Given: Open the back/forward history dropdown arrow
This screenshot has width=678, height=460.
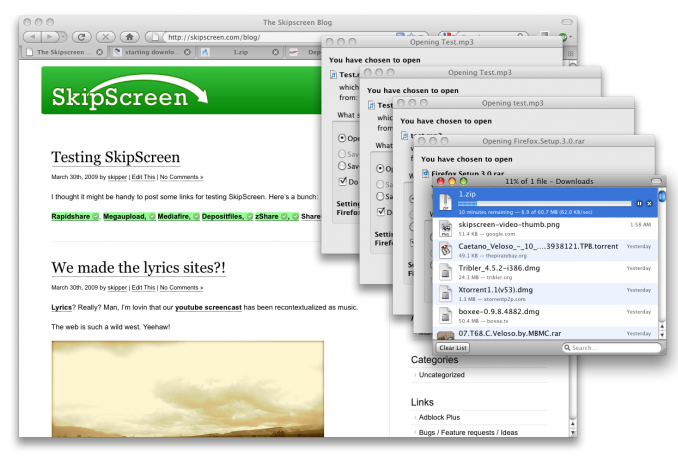Looking at the screenshot, I should [x=63, y=37].
